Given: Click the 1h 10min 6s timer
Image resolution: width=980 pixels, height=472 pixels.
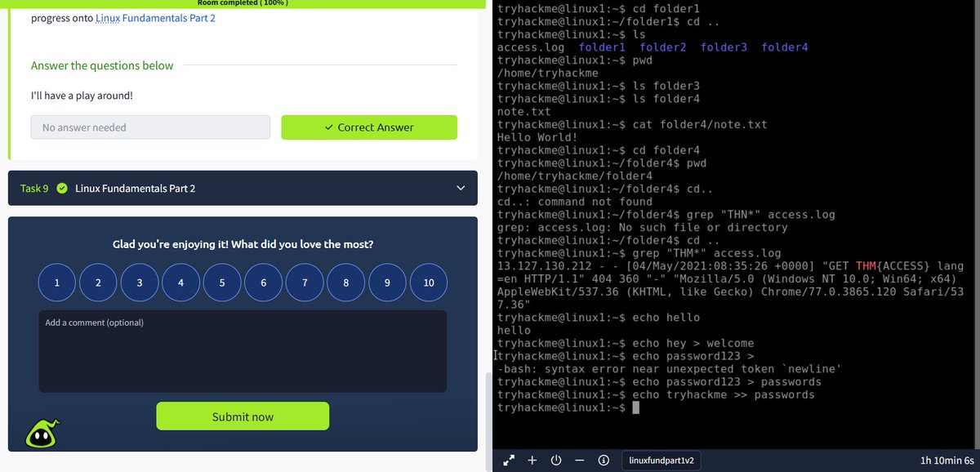Looking at the screenshot, I should click(946, 461).
